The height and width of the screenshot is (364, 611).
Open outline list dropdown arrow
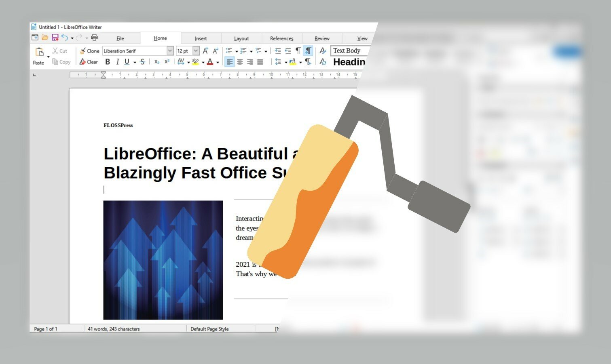click(266, 51)
